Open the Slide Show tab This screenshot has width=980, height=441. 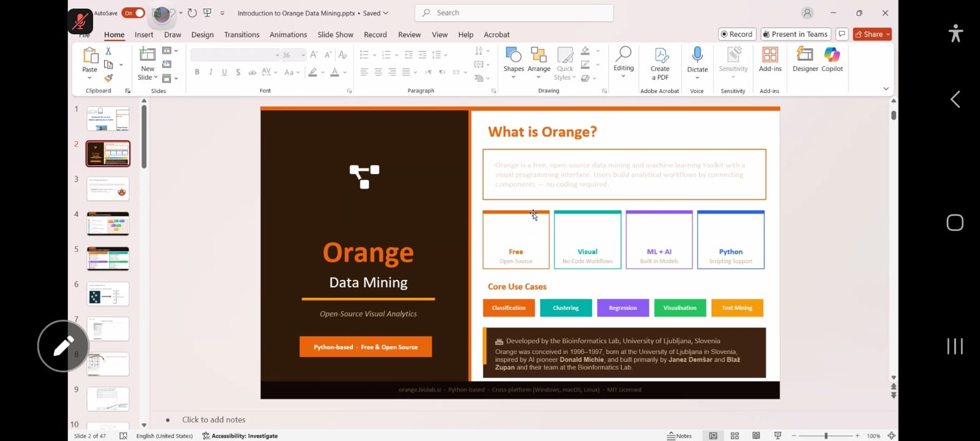pyautogui.click(x=335, y=35)
